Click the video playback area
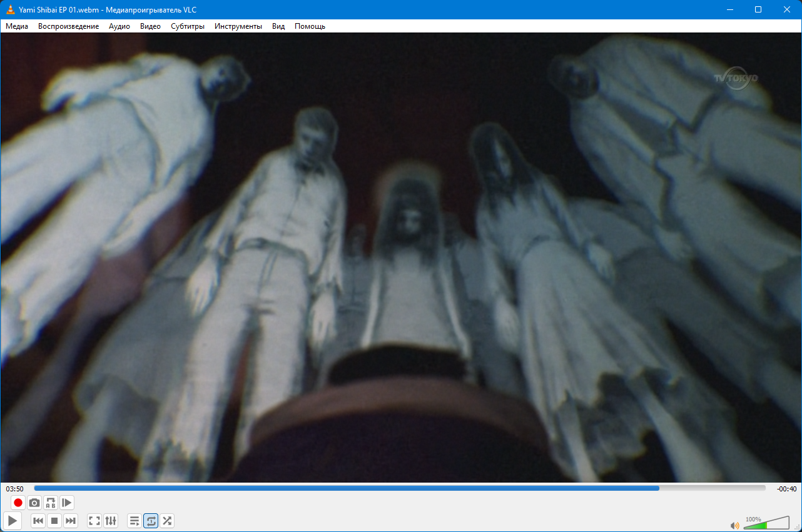The height and width of the screenshot is (532, 802). 401,258
